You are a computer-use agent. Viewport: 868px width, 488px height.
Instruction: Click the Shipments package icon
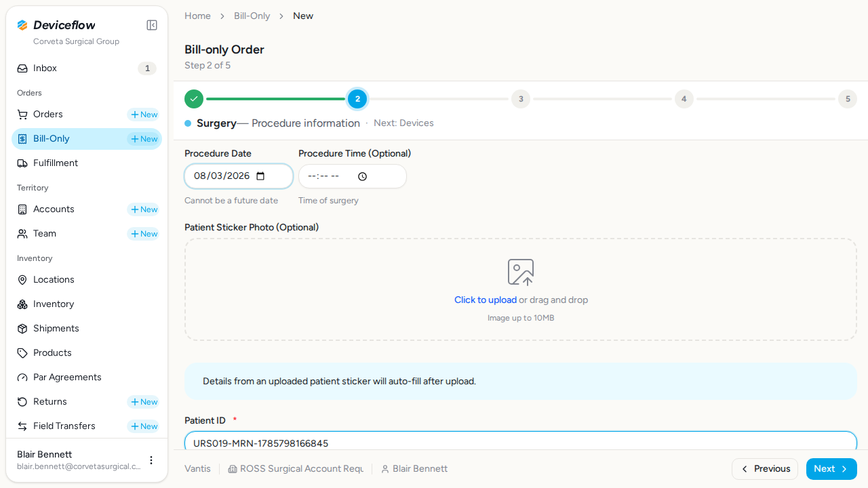(x=22, y=329)
